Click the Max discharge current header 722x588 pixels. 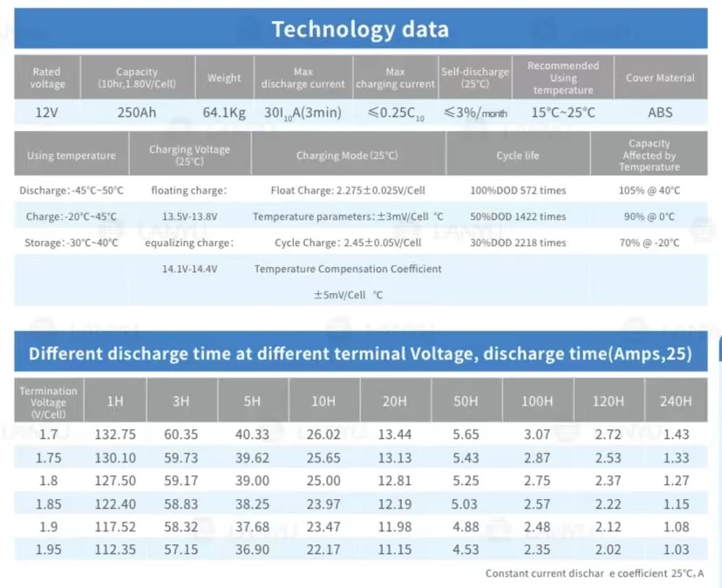(303, 78)
